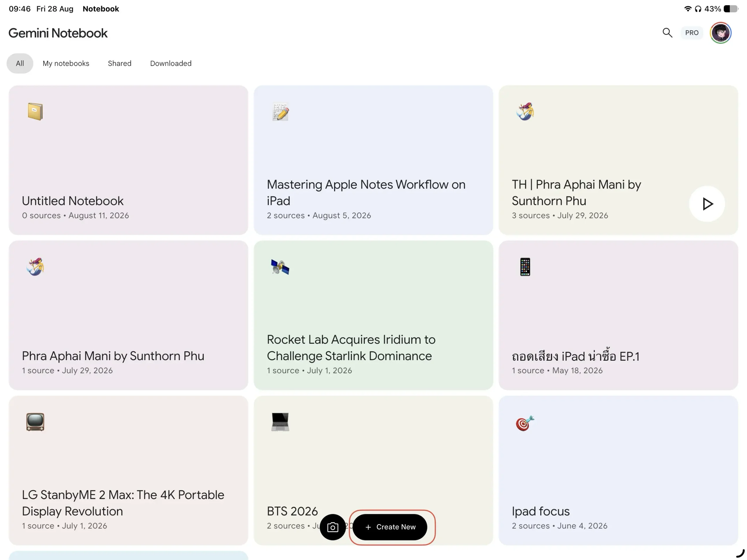Play audio for TH | Phra Aphai Mani
Viewport: 747px width, 560px height.
[707, 204]
